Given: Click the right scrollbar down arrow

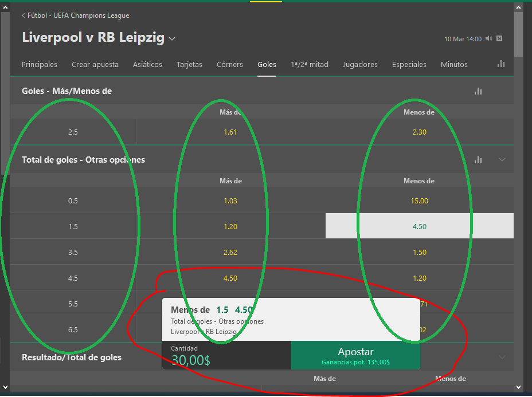Looking at the screenshot, I should coord(518,387).
